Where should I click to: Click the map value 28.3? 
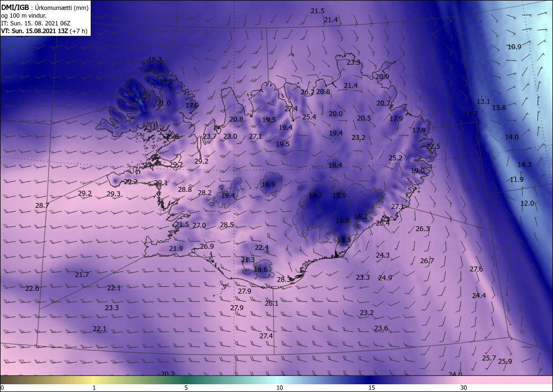284,280
